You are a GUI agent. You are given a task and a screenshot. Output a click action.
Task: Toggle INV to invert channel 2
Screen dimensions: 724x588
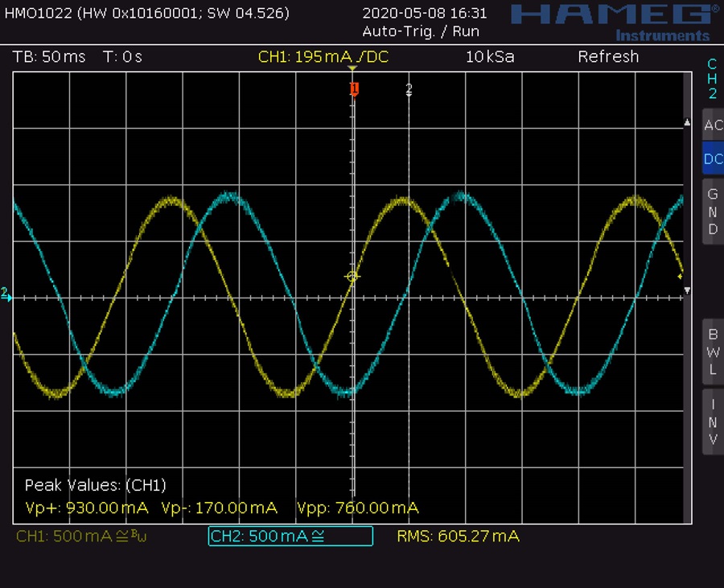[713, 421]
